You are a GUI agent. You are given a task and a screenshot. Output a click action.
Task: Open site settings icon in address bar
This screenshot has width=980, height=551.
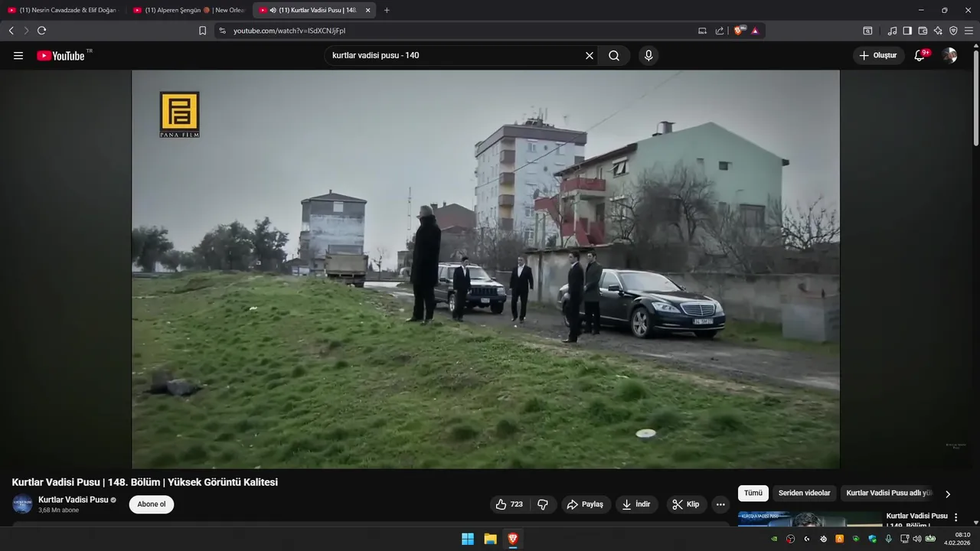(223, 31)
